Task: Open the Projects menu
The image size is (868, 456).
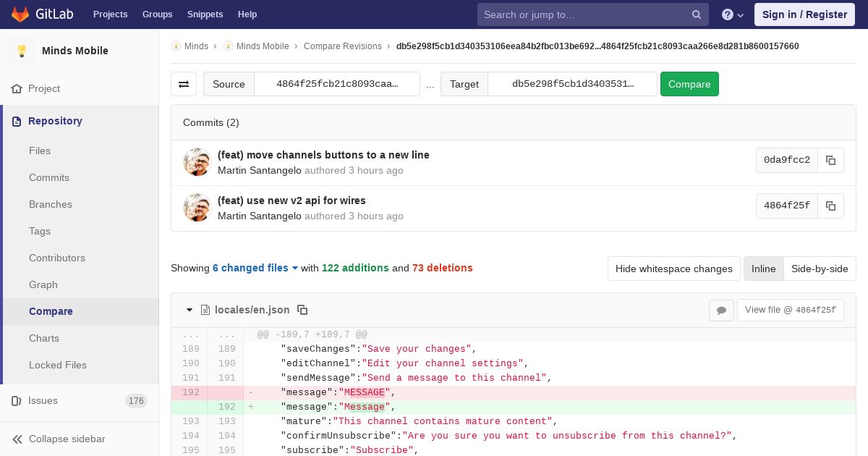Action: (111, 14)
